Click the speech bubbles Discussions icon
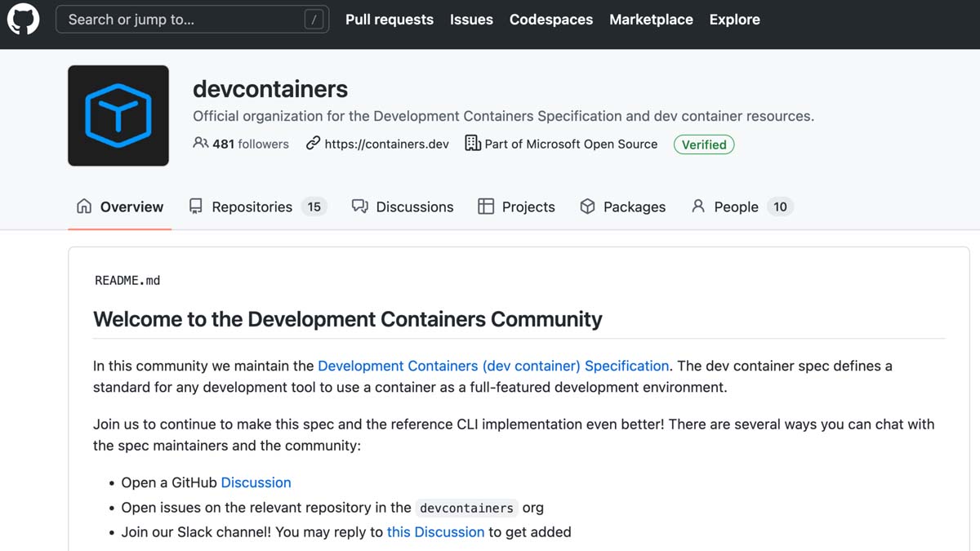This screenshot has height=551, width=980. click(359, 207)
